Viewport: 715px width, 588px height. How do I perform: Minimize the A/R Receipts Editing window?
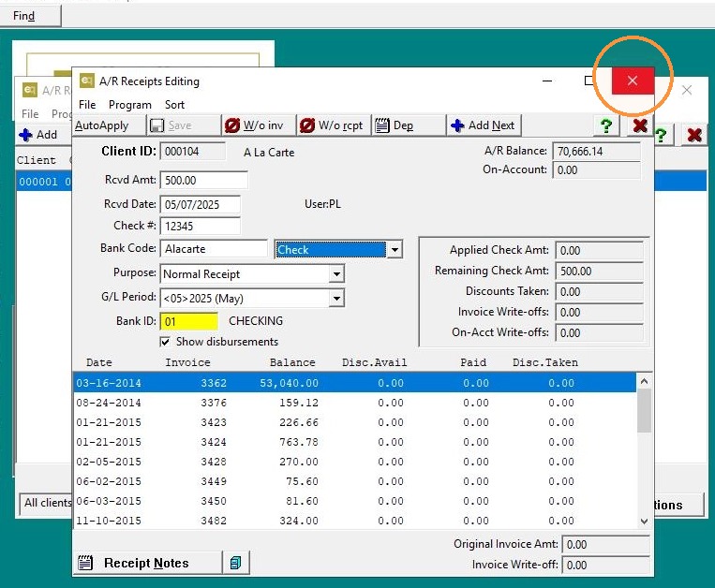click(547, 81)
